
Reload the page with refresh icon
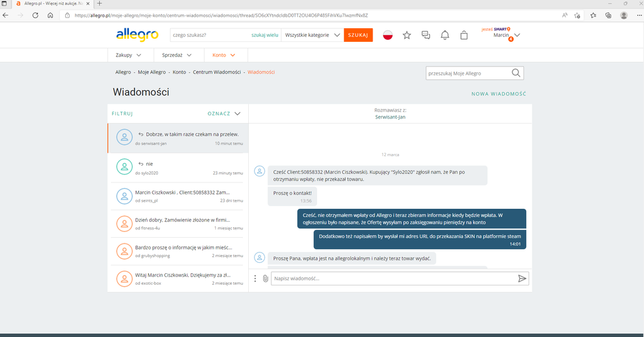[x=35, y=15]
